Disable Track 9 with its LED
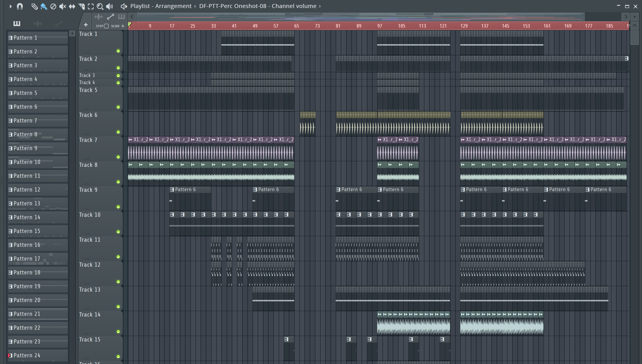The height and width of the screenshot is (364, 642). (118, 207)
